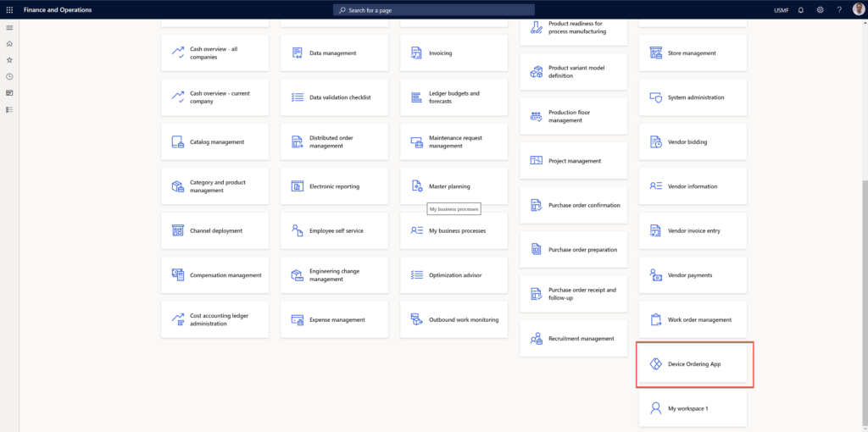Click the Compensation management tile icon
Image resolution: width=868 pixels, height=432 pixels.
coord(178,275)
